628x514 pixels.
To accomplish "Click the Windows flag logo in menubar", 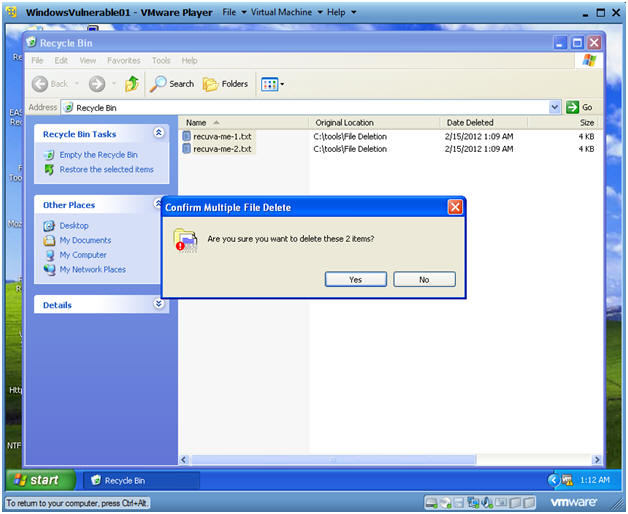I will tap(589, 60).
